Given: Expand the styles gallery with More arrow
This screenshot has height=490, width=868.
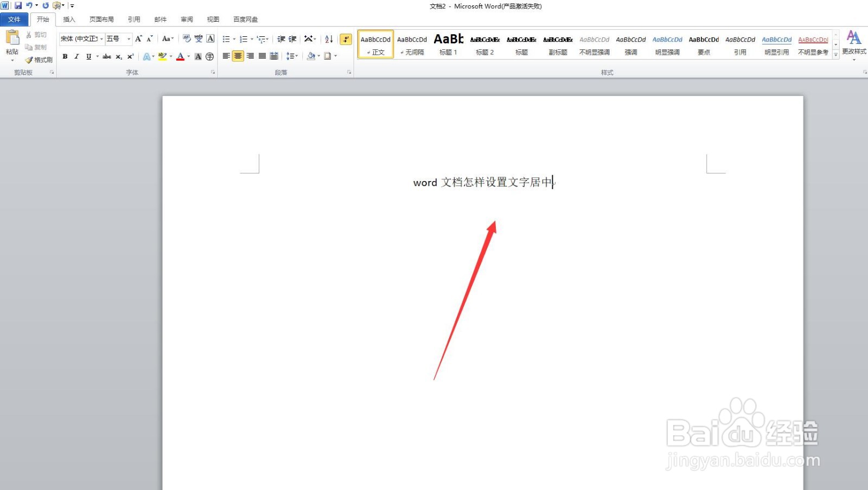Looking at the screenshot, I should (836, 54).
